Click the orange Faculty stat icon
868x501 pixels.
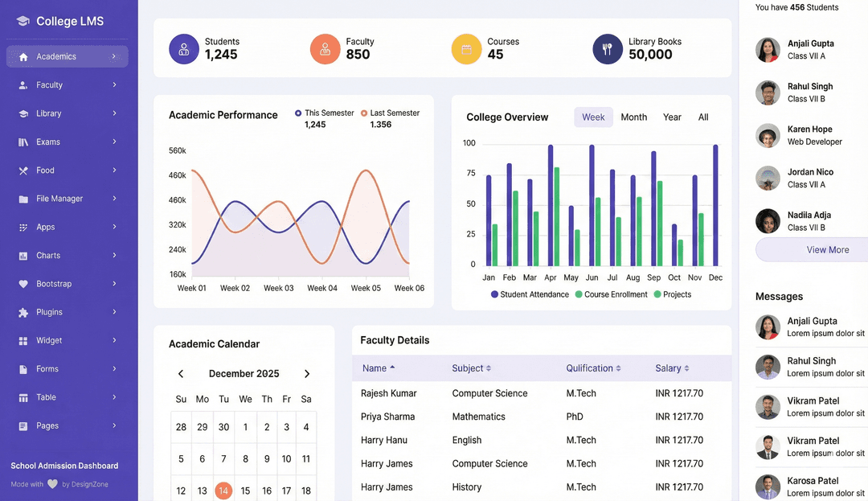click(x=325, y=49)
